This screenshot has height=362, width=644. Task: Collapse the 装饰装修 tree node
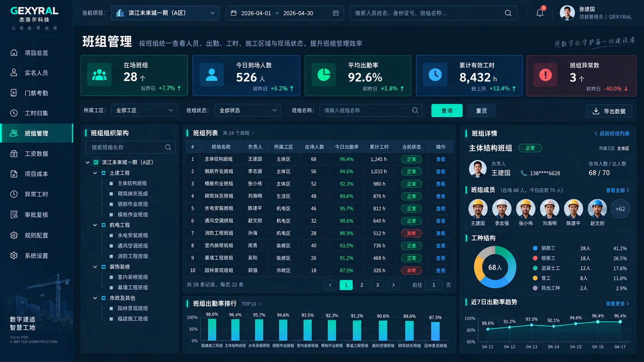[x=95, y=267]
